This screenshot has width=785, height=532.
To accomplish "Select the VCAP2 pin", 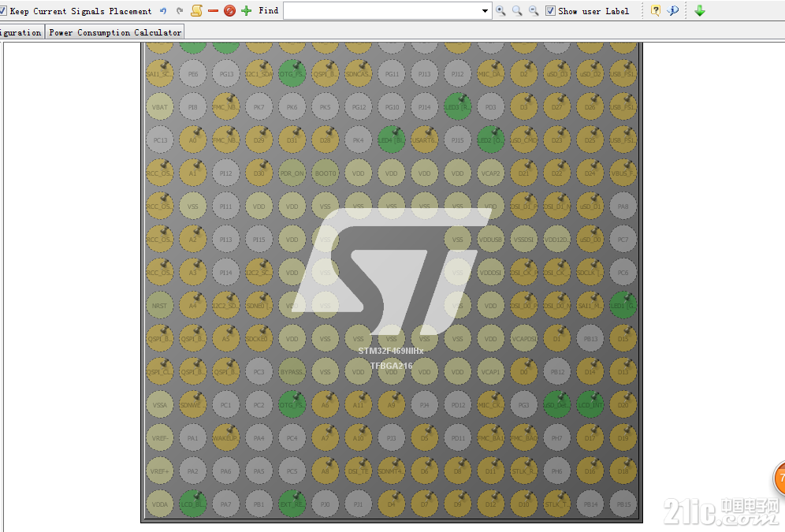I will tap(490, 173).
